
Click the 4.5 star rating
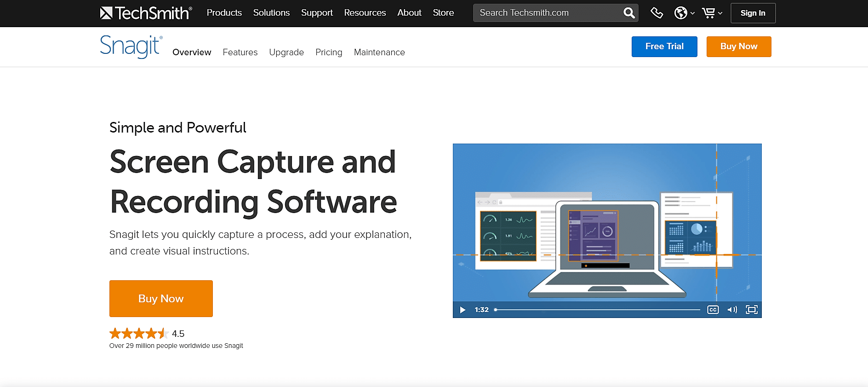coord(147,334)
